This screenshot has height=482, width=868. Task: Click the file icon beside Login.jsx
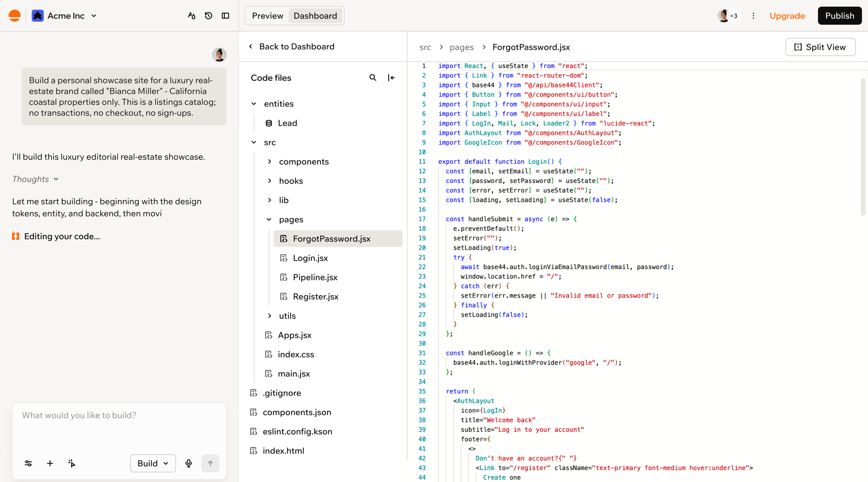click(x=284, y=258)
